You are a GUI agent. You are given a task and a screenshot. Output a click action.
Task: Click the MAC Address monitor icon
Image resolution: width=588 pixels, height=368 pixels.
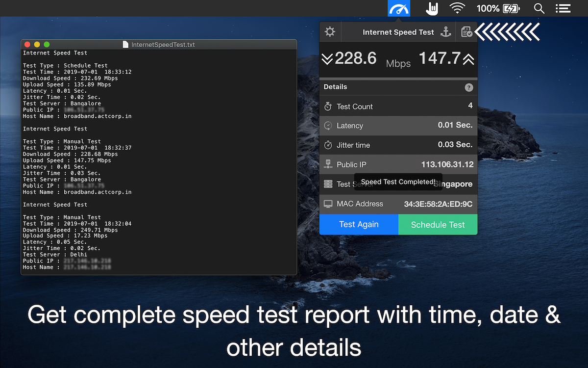328,204
